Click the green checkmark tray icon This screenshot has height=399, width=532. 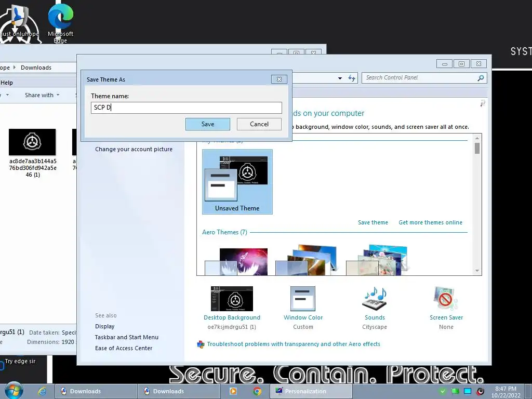(443, 391)
